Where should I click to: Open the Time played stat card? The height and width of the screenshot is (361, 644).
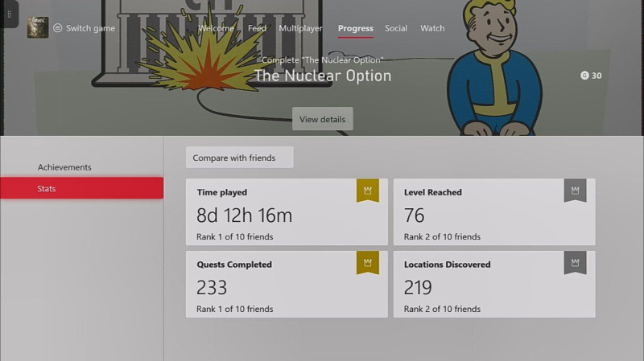(x=287, y=211)
